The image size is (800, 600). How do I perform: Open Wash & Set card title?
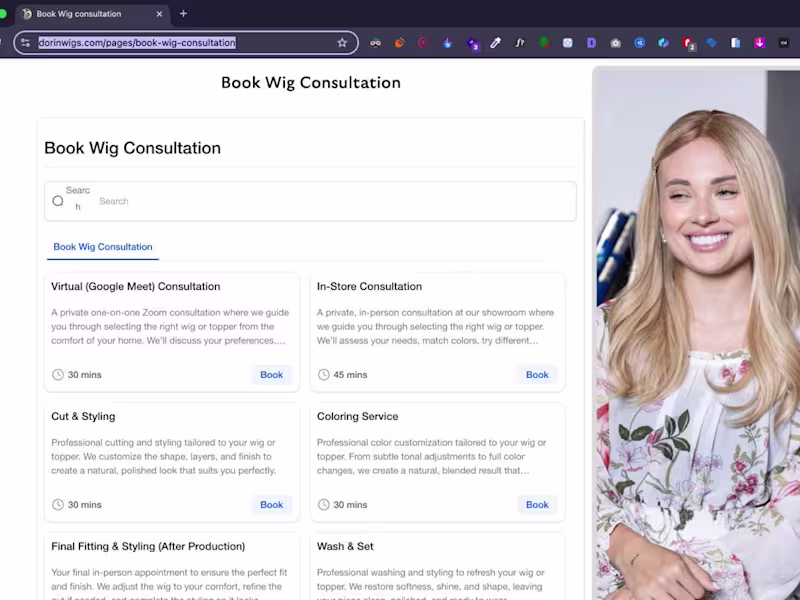pyautogui.click(x=345, y=546)
